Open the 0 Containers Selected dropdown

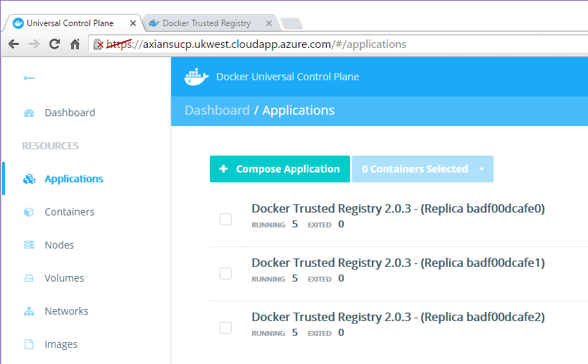tap(423, 169)
